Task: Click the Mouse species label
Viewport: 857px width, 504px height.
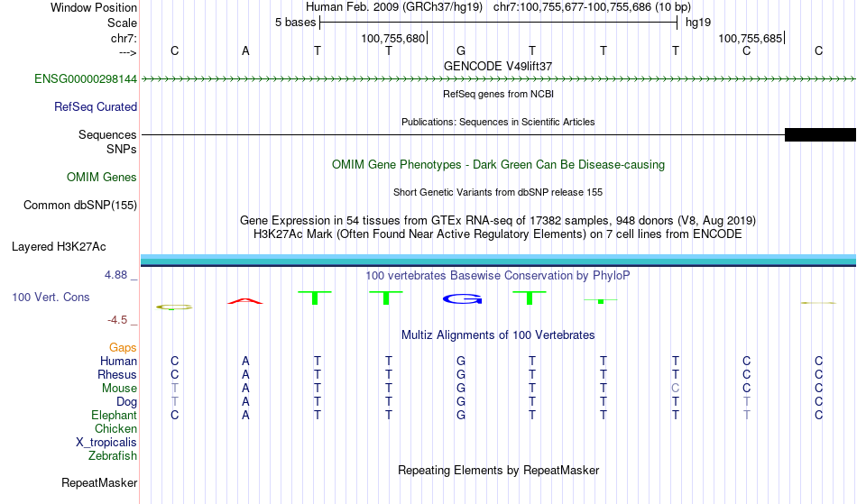Action: [x=119, y=389]
